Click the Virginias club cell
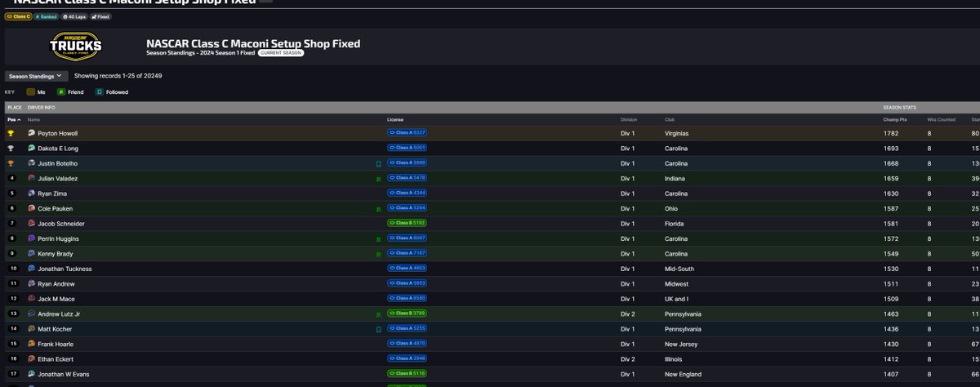This screenshot has height=387, width=980. point(677,133)
